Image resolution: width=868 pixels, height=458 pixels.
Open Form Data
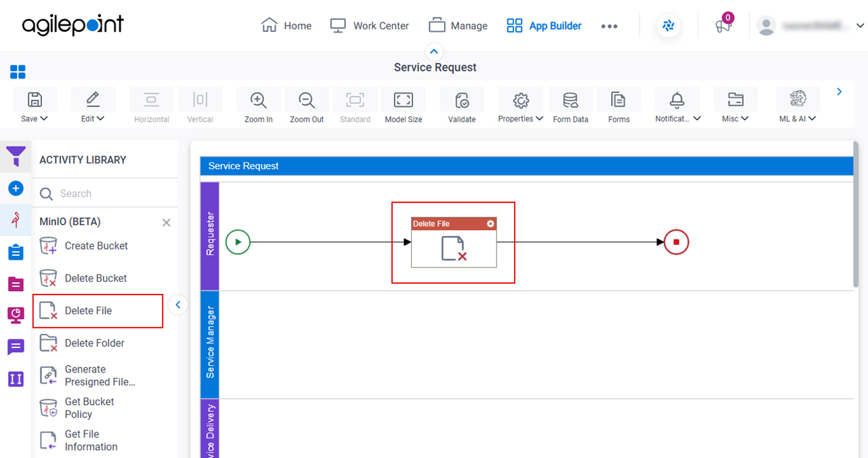[x=570, y=100]
